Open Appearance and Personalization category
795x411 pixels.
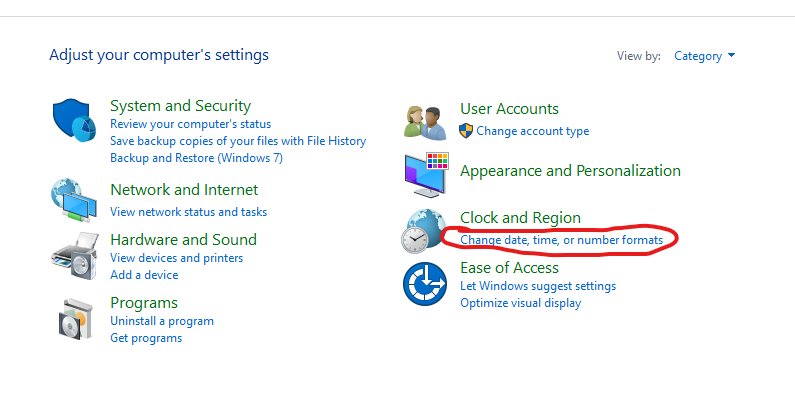570,171
